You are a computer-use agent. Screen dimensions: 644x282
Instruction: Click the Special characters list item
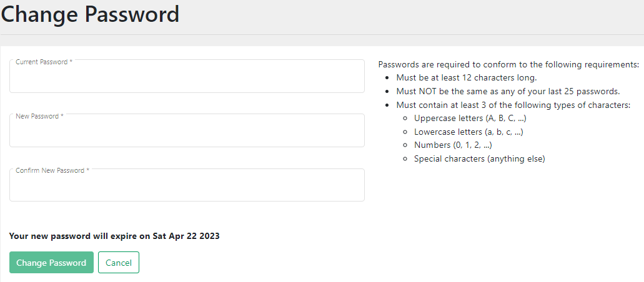(x=479, y=158)
